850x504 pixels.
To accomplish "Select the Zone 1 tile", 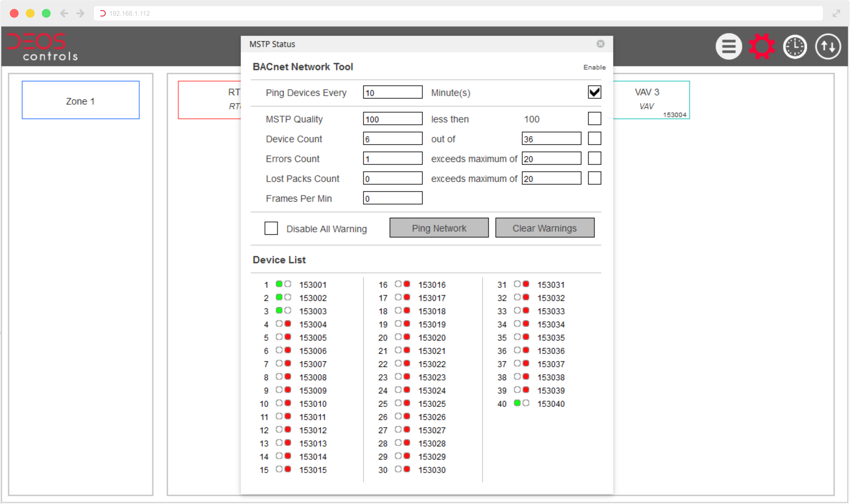I will [80, 100].
